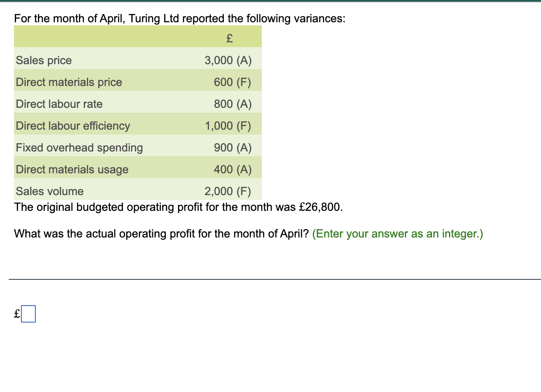Click the answer input field next to £
This screenshot has height=392, width=541.
[x=29, y=313]
